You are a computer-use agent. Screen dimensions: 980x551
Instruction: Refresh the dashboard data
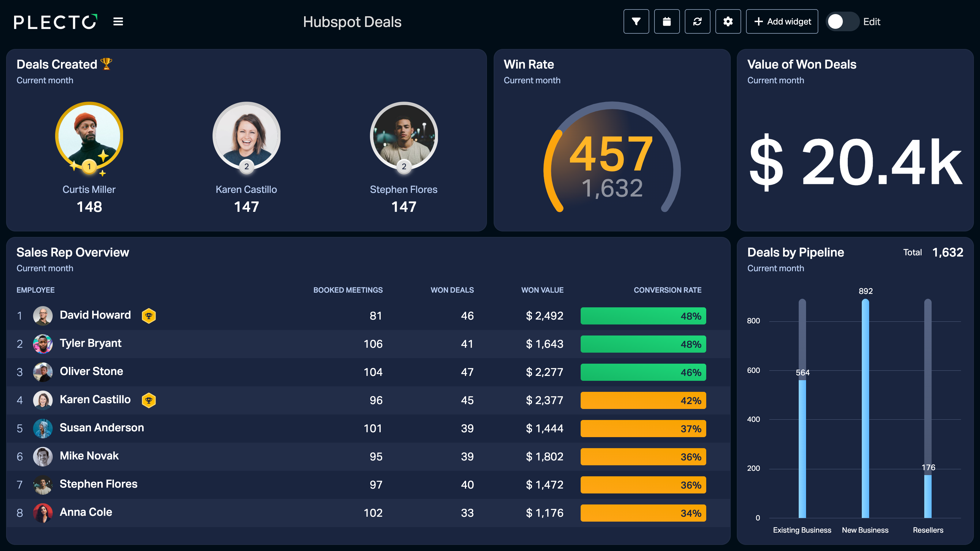pyautogui.click(x=697, y=22)
